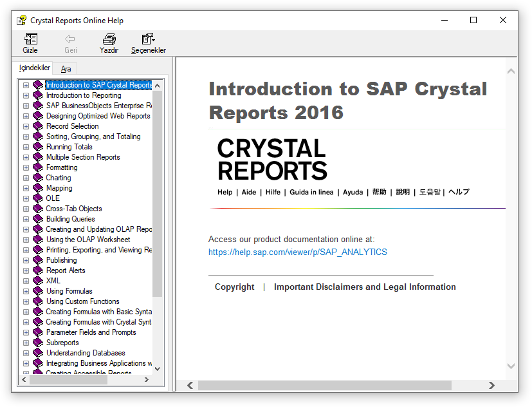Click the book icon beside Publishing

pos(38,260)
